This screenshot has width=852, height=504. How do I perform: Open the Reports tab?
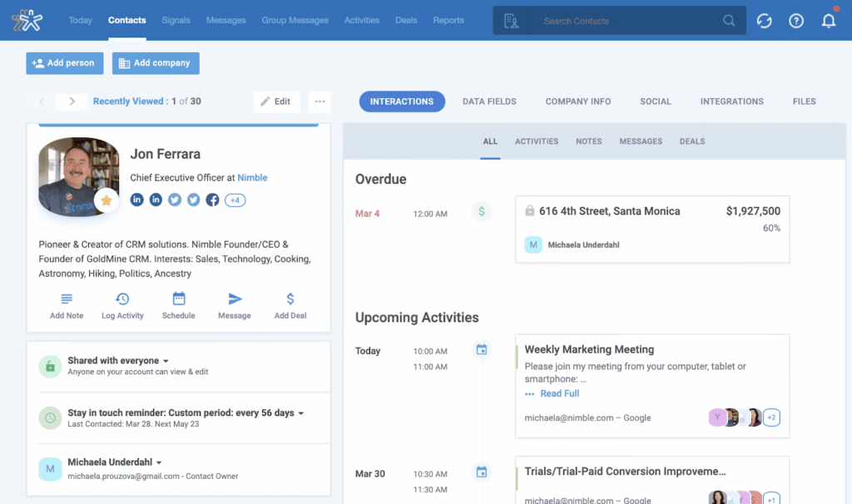pyautogui.click(x=448, y=20)
